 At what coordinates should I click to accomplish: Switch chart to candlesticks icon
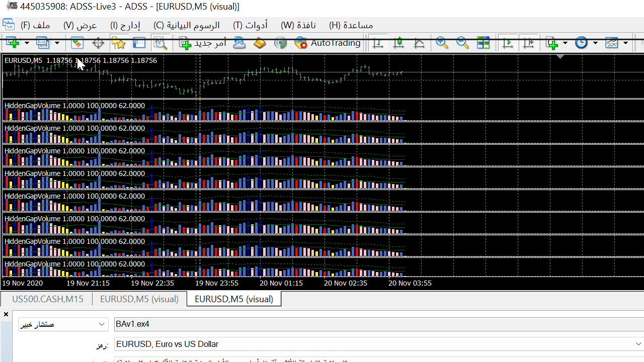398,43
